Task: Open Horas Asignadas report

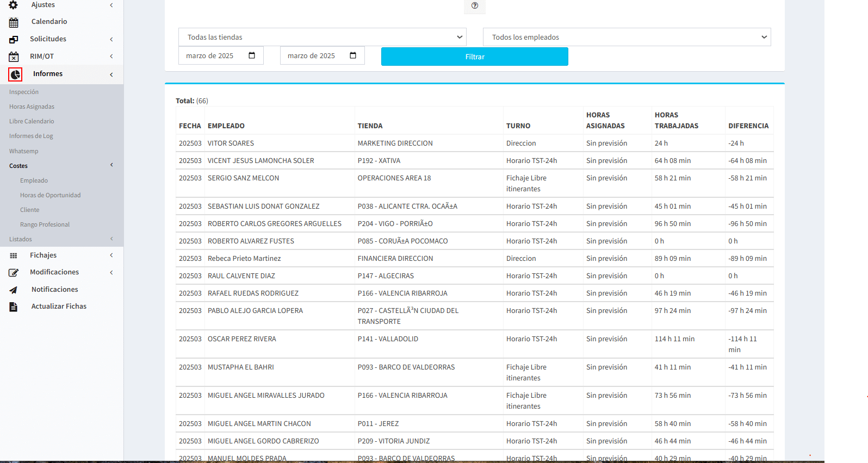Action: click(32, 107)
